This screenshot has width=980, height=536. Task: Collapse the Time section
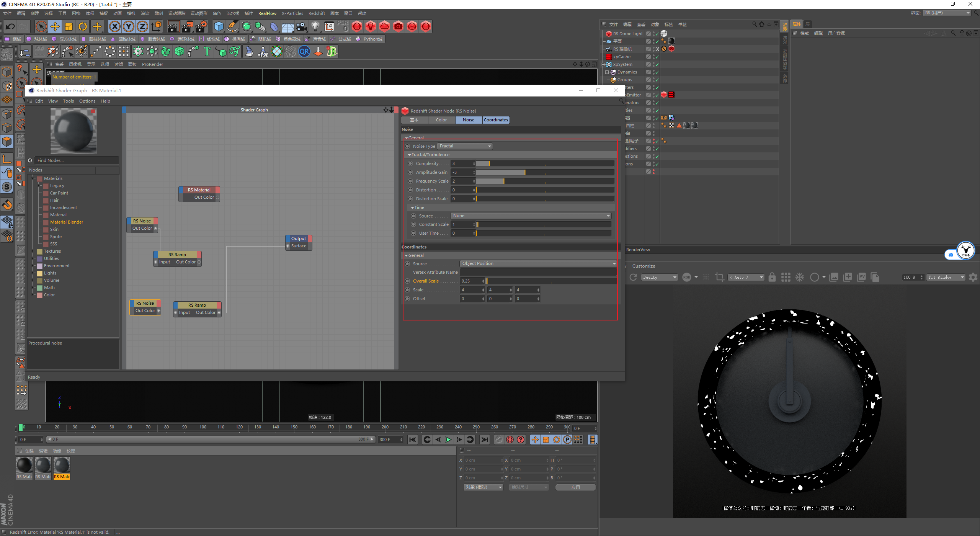click(412, 208)
